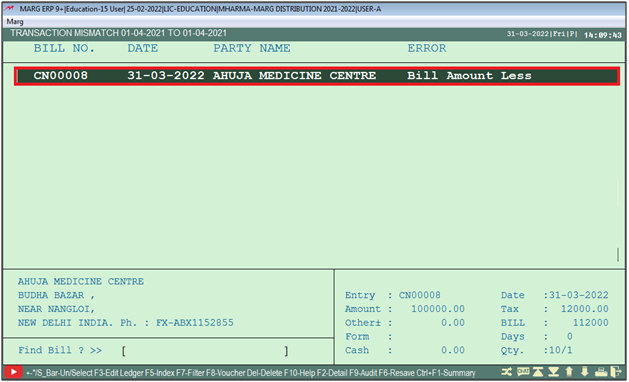The image size is (629, 382).
Task: Click the Qty. value 10/1
Action: click(560, 351)
